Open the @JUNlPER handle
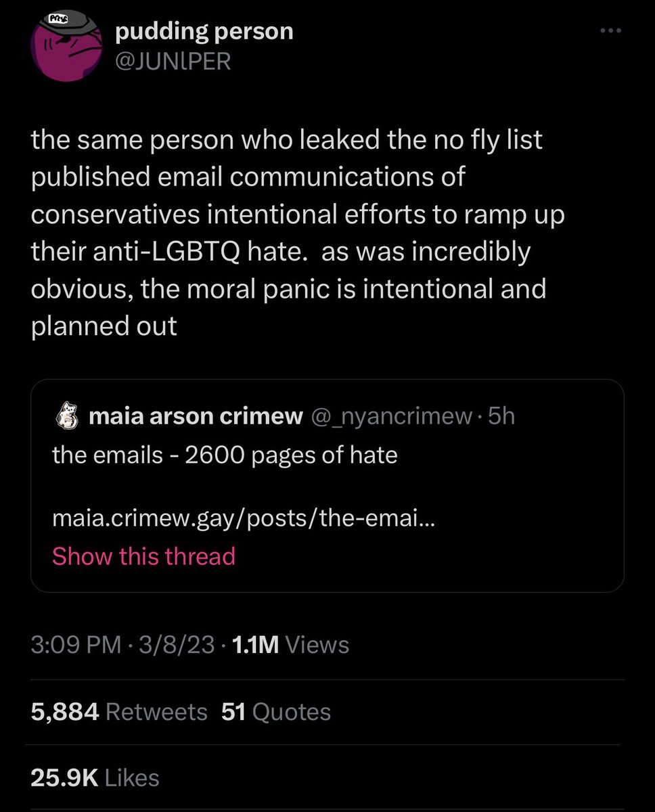 click(x=173, y=62)
